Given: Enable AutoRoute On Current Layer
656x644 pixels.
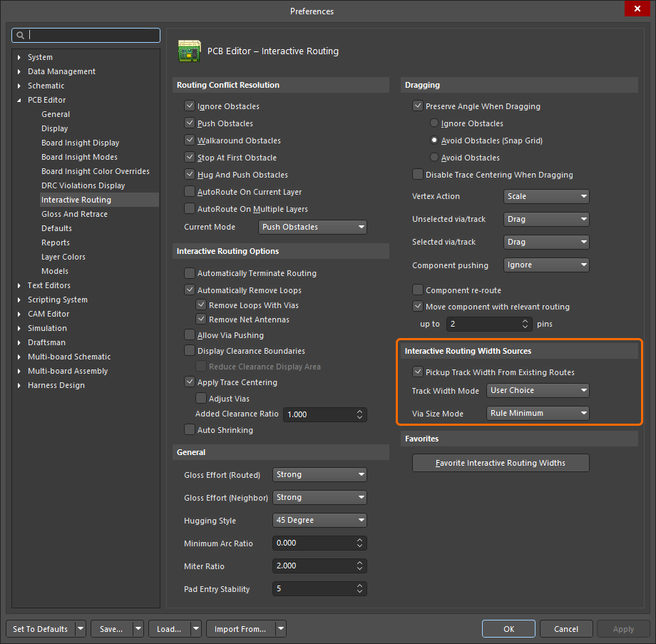Looking at the screenshot, I should 190,192.
